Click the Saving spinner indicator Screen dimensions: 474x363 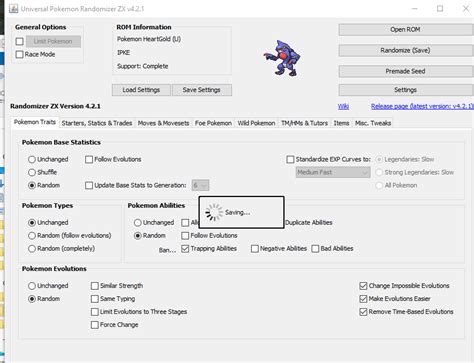click(x=213, y=212)
